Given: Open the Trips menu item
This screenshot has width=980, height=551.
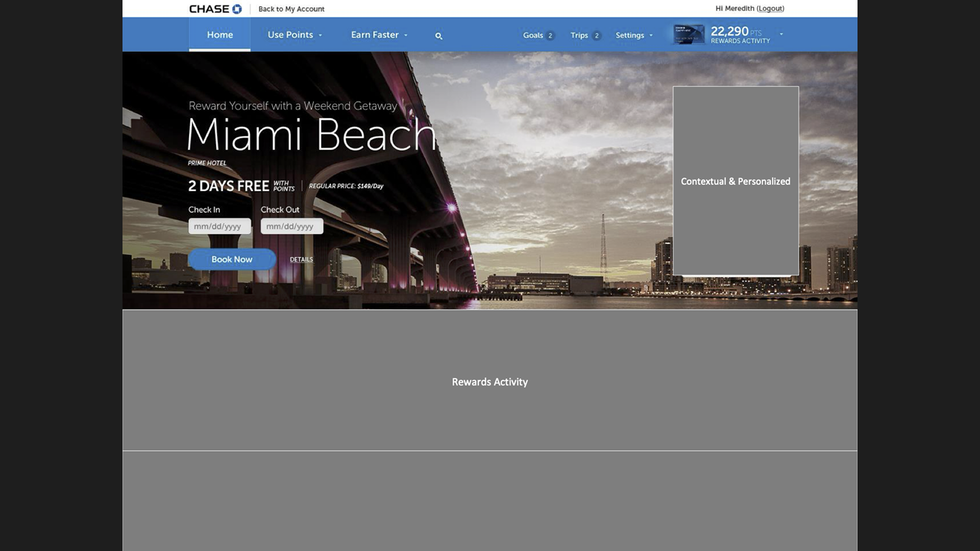Looking at the screenshot, I should [x=579, y=35].
